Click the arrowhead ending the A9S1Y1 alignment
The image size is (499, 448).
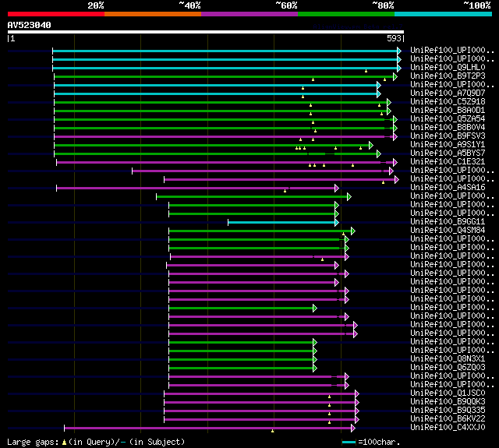pos(371,145)
